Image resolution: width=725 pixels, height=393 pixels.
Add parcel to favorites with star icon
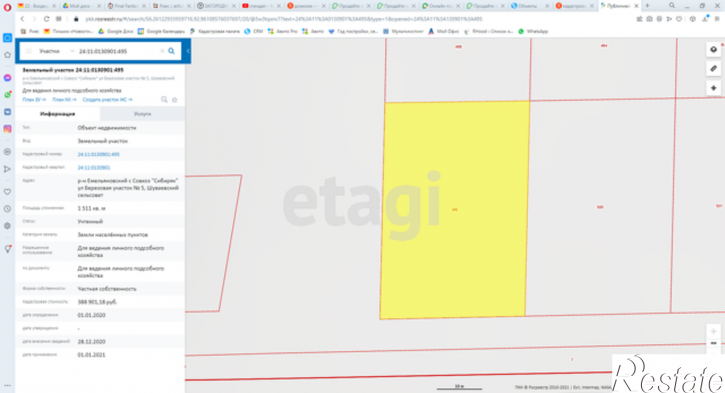175,99
